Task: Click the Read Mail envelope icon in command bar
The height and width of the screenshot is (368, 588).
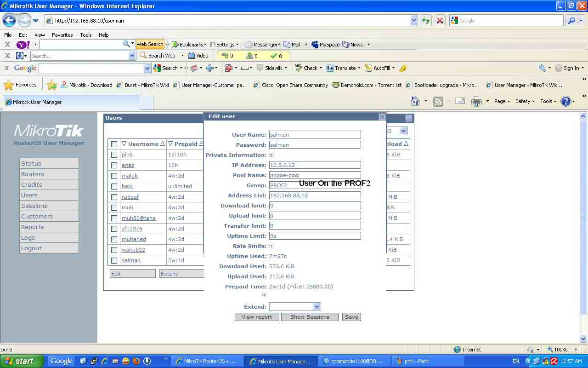Action: [x=460, y=102]
